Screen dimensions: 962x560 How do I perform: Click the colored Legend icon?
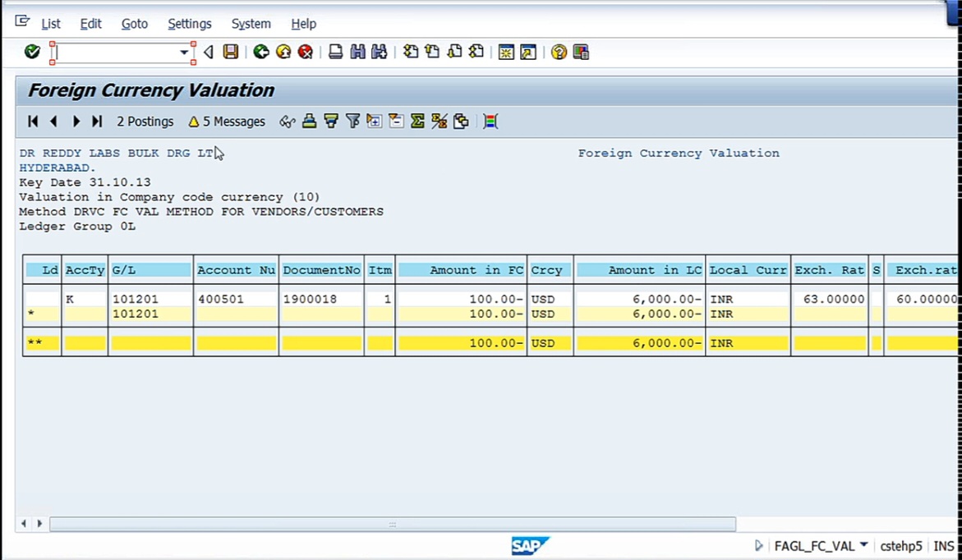coord(490,122)
